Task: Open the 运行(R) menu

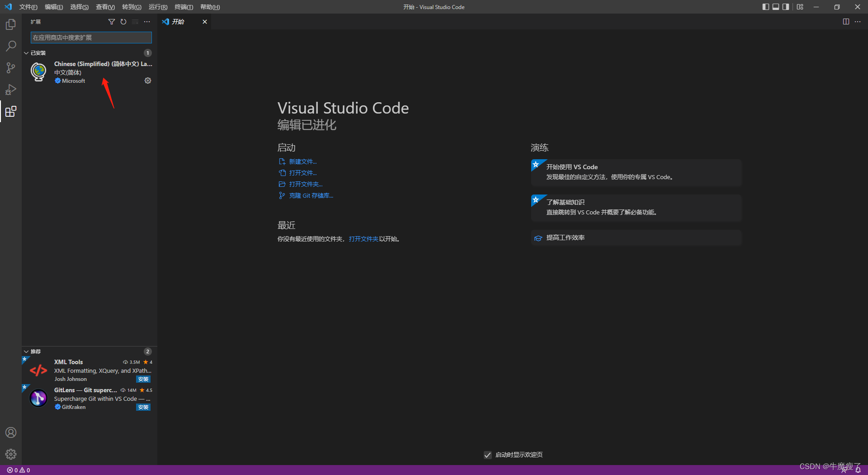Action: click(x=158, y=7)
